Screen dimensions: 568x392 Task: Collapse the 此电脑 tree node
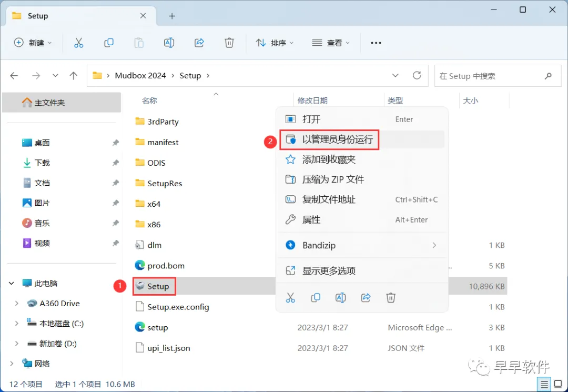point(12,283)
